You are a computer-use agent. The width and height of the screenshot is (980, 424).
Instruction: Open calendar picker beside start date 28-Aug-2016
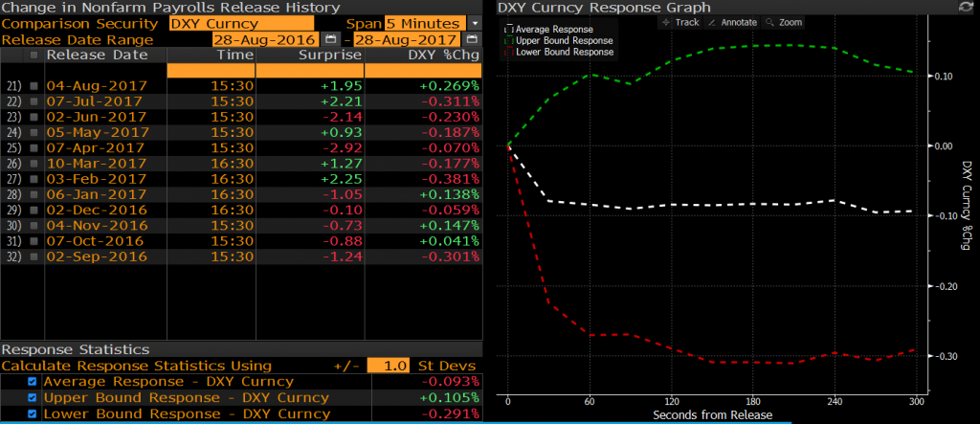[330, 40]
